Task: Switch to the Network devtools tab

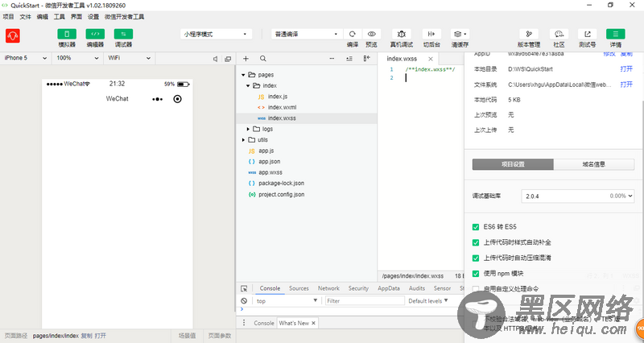Action: click(328, 288)
